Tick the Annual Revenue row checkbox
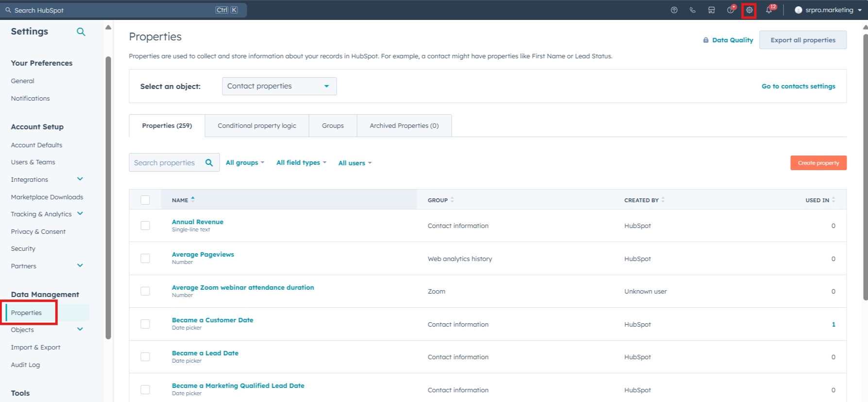The width and height of the screenshot is (868, 402). point(145,226)
